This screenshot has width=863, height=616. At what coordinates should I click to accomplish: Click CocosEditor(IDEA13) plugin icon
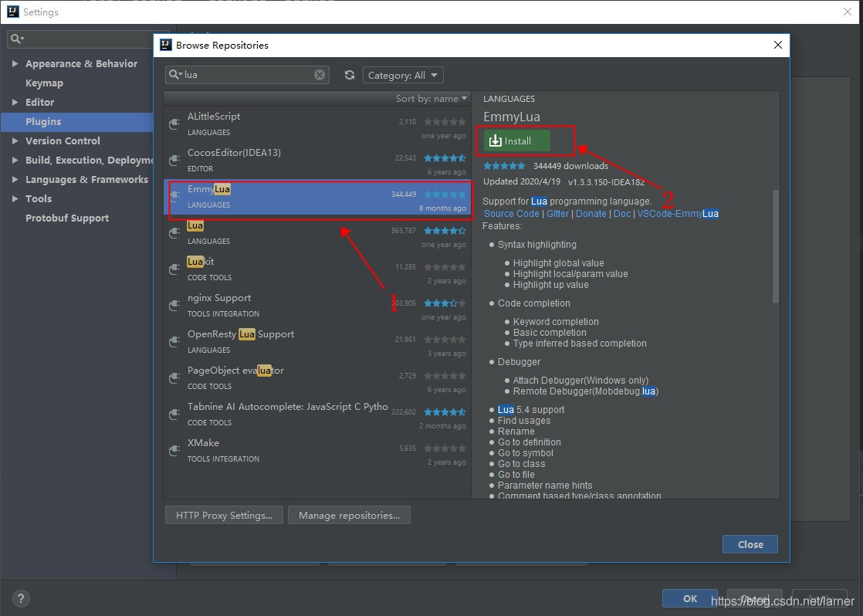(x=174, y=161)
